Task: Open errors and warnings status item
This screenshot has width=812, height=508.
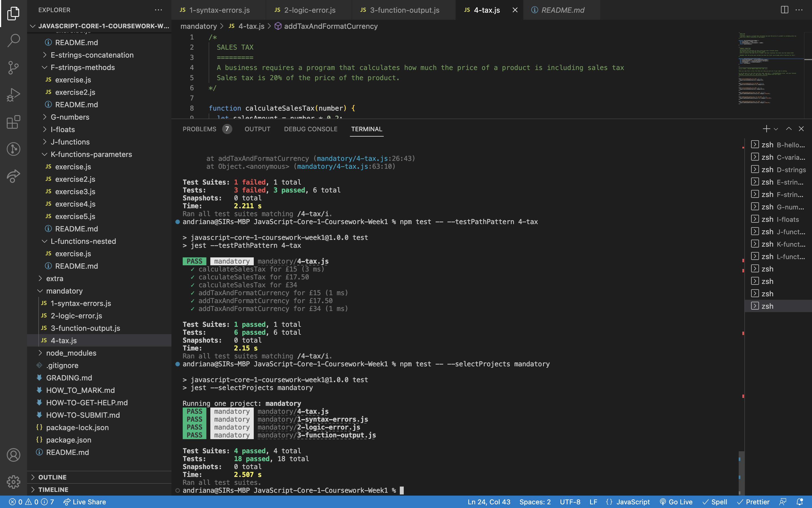Action: point(31,502)
